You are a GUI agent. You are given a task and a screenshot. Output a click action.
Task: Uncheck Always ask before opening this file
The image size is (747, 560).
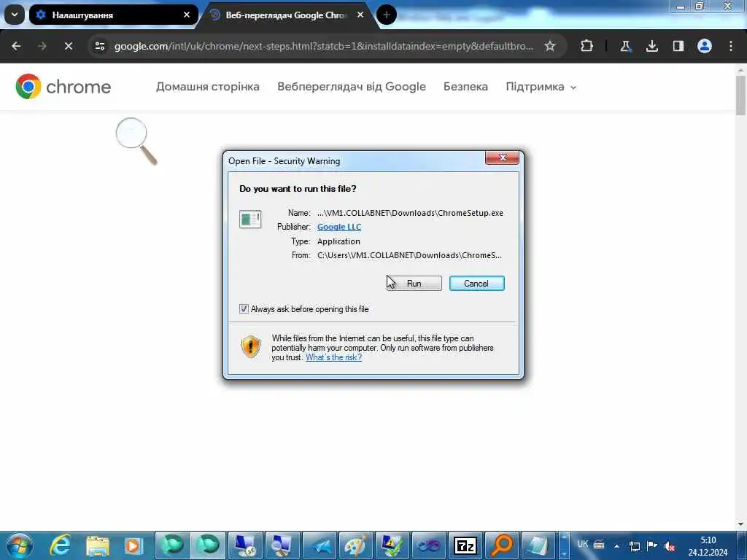(x=244, y=309)
